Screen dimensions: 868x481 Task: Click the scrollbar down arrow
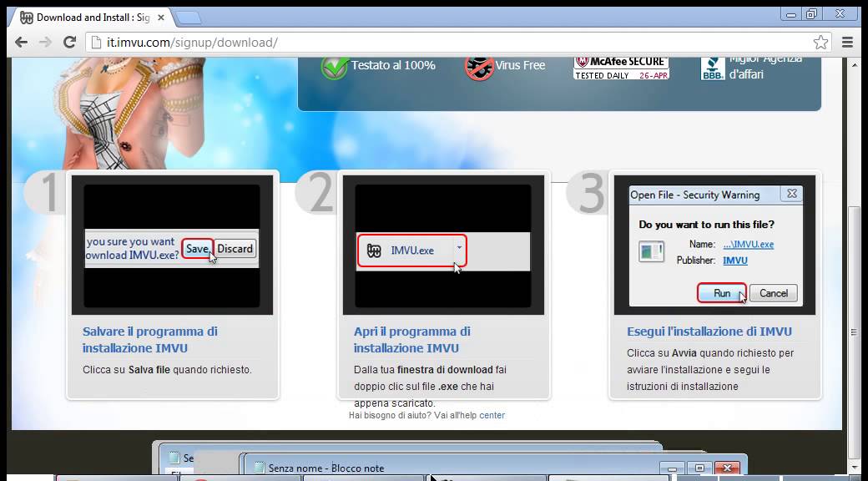(855, 468)
